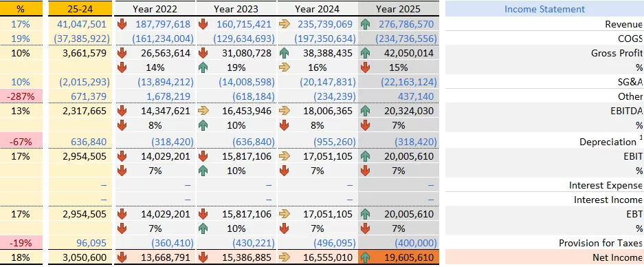Select the Year 2025 COGS value cell
This screenshot has height=267, width=644.
tap(399, 39)
